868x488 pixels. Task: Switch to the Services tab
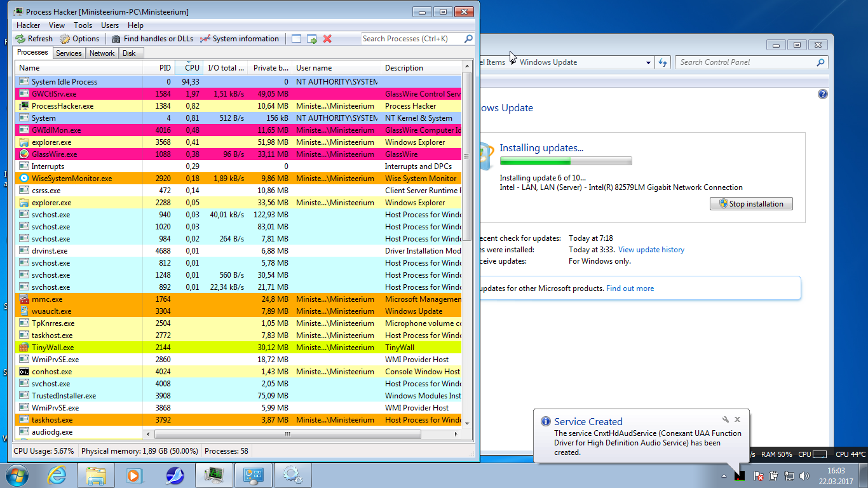[x=69, y=53]
